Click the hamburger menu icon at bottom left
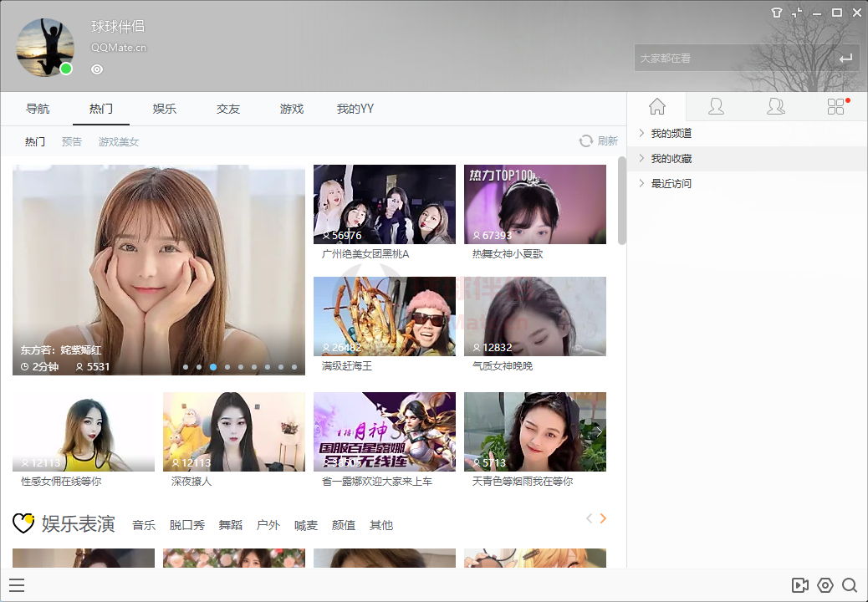 tap(17, 585)
